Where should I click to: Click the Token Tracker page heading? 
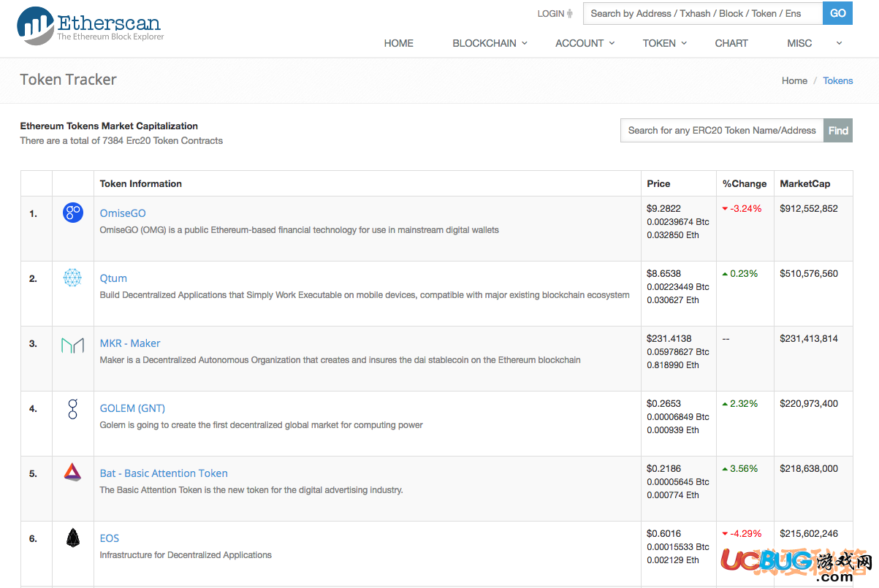[x=68, y=80]
